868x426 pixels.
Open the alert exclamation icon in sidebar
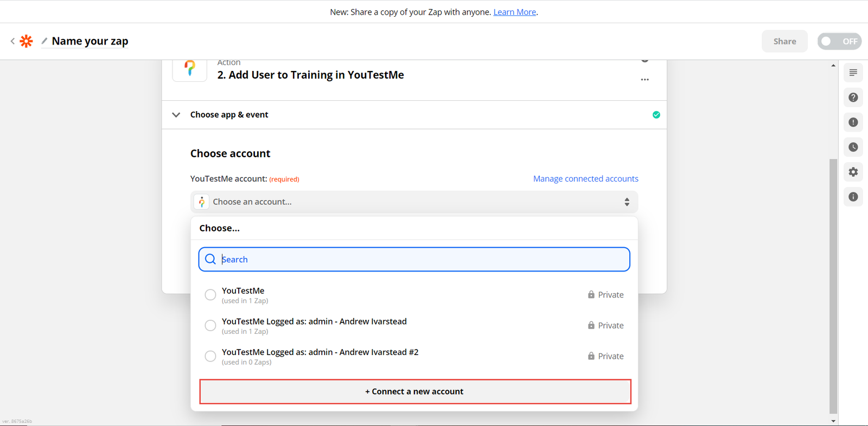coord(853,122)
